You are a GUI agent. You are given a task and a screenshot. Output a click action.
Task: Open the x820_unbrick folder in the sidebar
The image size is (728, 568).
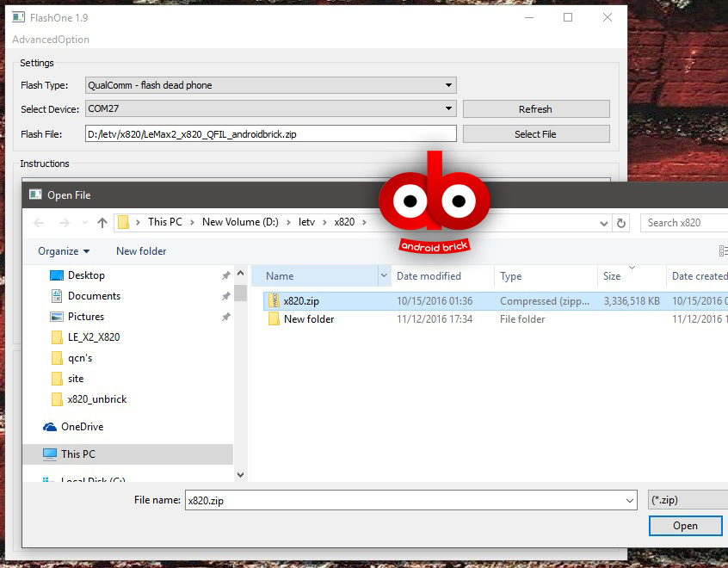point(96,399)
